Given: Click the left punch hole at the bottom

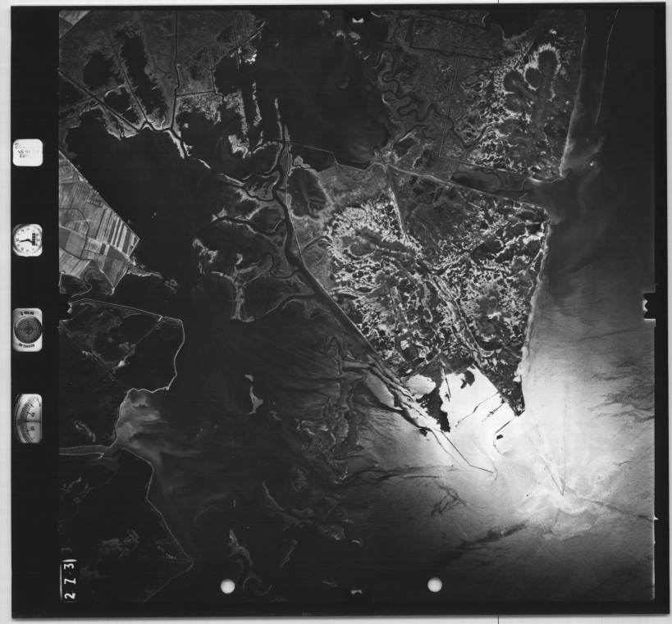Looking at the screenshot, I should (227, 586).
